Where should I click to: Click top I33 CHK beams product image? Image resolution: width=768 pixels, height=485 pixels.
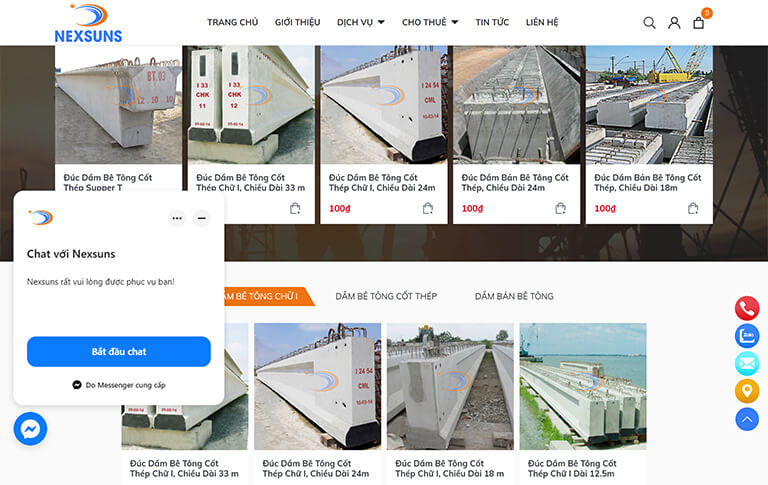pyautogui.click(x=251, y=105)
